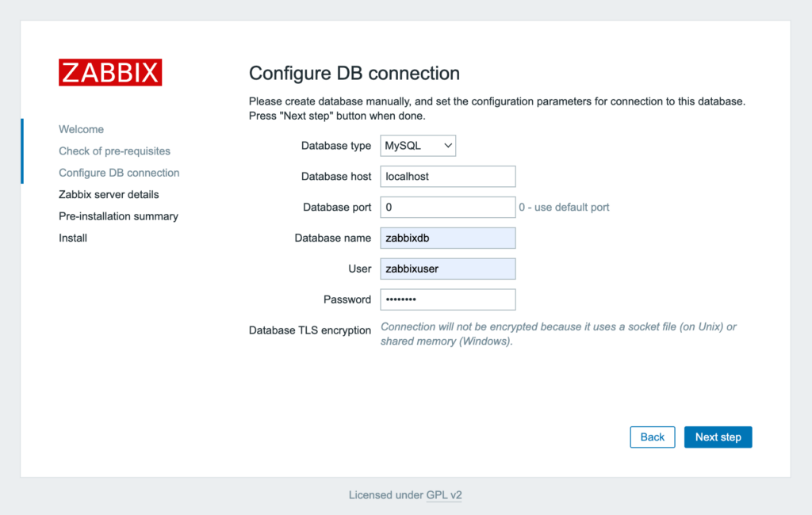Focus the Database port field
Image resolution: width=812 pixels, height=515 pixels.
click(447, 207)
